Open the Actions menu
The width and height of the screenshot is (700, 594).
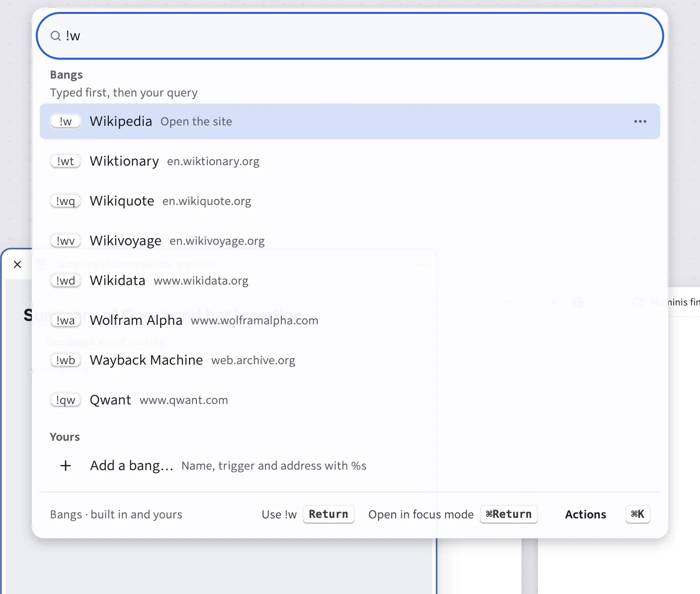(x=586, y=514)
